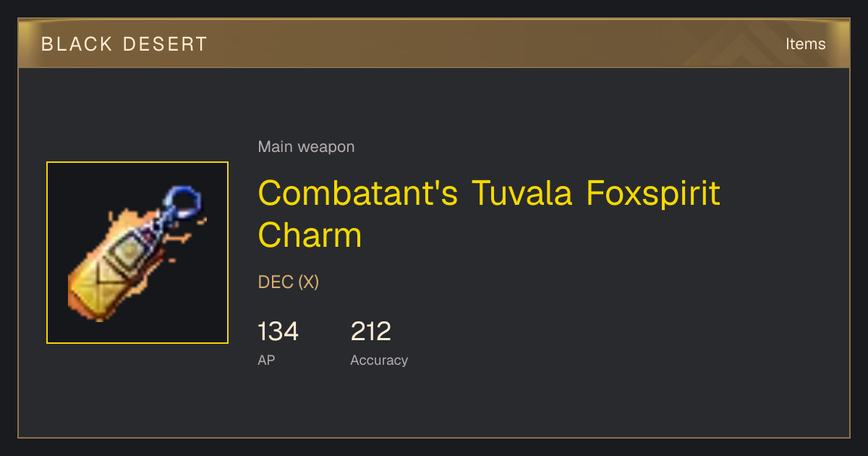Image resolution: width=868 pixels, height=456 pixels.
Task: Click the word Charm in item title
Action: [x=310, y=235]
